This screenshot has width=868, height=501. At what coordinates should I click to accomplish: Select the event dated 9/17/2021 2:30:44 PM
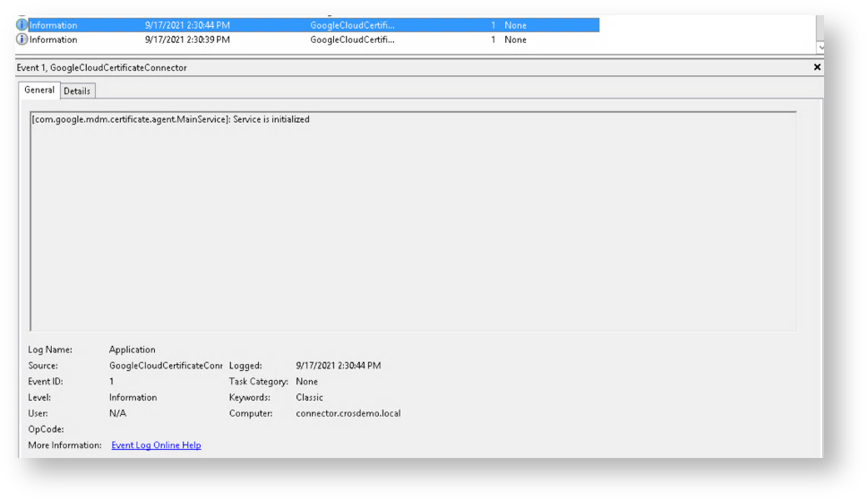tap(187, 25)
